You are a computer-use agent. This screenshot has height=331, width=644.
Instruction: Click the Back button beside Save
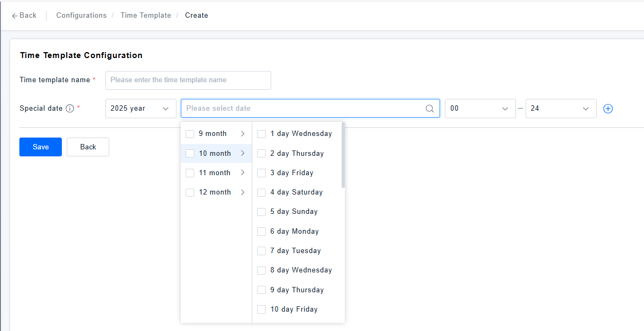pyautogui.click(x=88, y=147)
